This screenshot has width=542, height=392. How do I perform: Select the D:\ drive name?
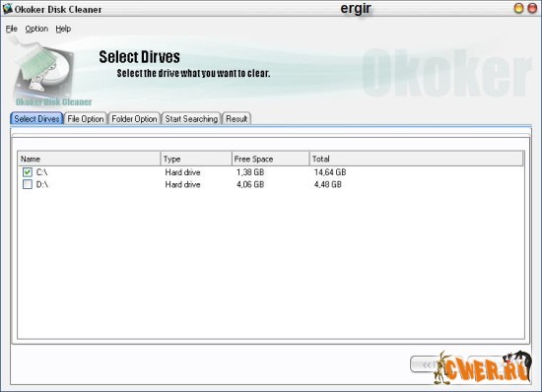[42, 184]
